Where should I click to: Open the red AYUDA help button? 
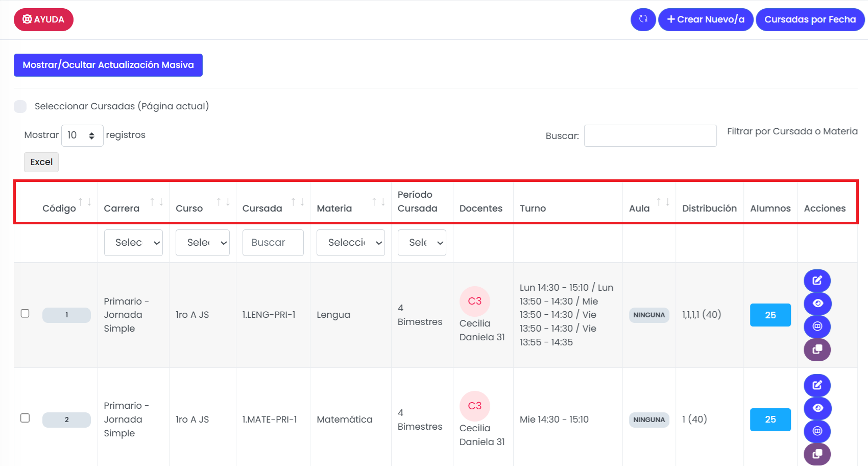pyautogui.click(x=43, y=19)
